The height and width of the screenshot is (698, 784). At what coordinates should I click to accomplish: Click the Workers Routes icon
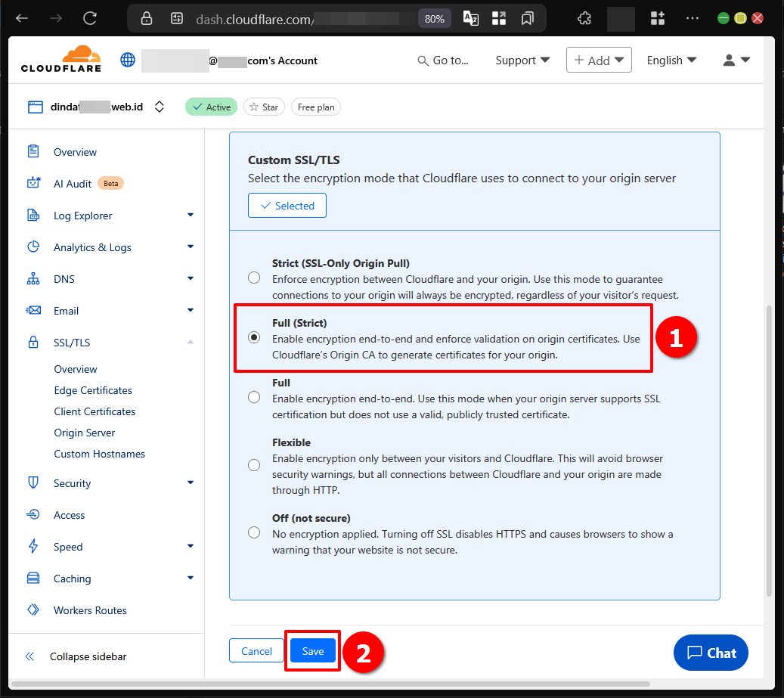[x=33, y=610]
